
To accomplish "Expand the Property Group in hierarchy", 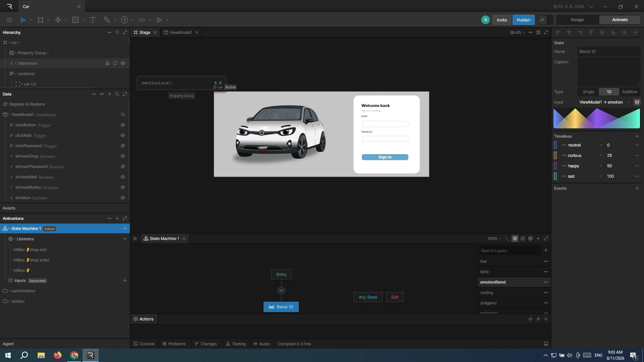I will [x=15, y=53].
